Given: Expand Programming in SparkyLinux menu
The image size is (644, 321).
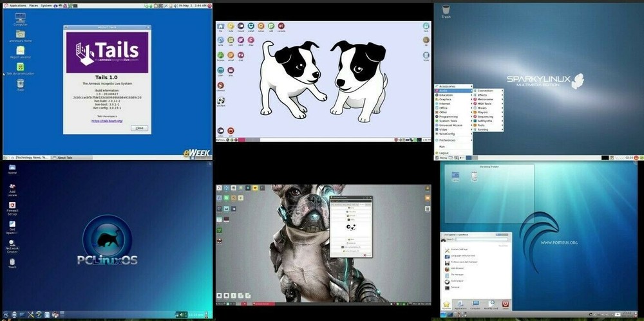Looking at the screenshot, I should [x=453, y=116].
